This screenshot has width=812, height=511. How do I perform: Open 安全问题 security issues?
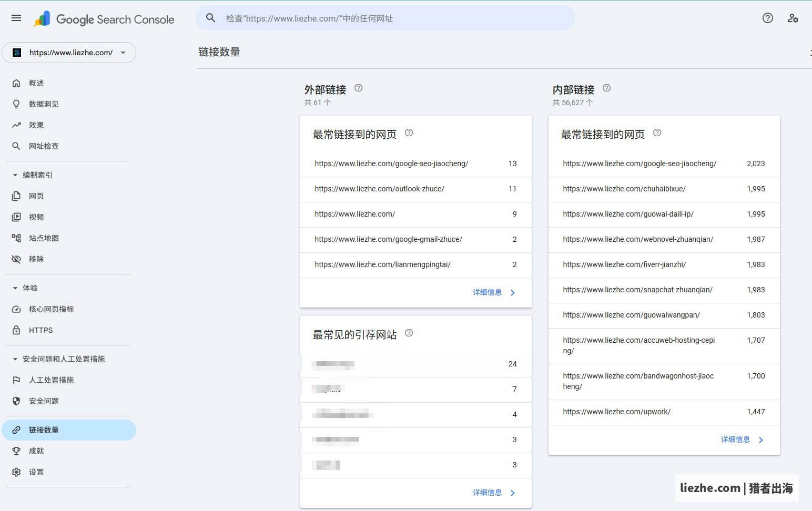tap(69, 401)
